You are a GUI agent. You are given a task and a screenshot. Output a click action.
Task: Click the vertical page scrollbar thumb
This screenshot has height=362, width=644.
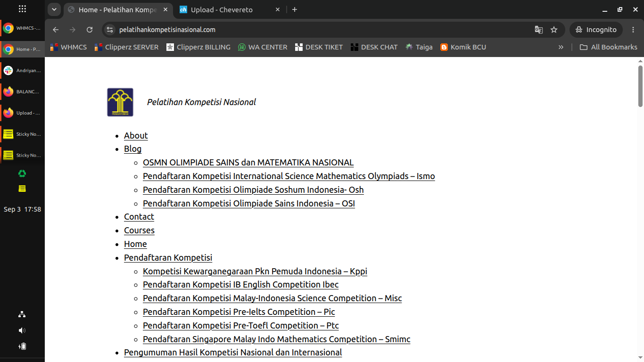[x=641, y=86]
